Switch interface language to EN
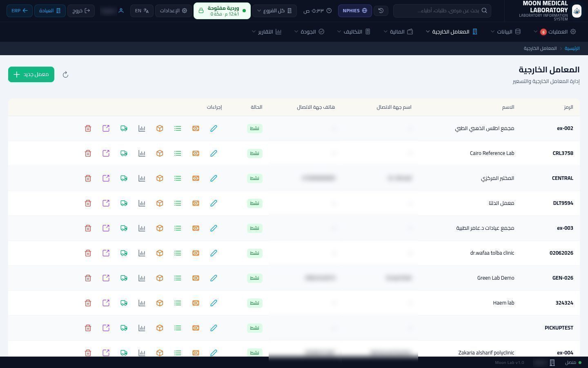This screenshot has height=368, width=588. coord(142,11)
